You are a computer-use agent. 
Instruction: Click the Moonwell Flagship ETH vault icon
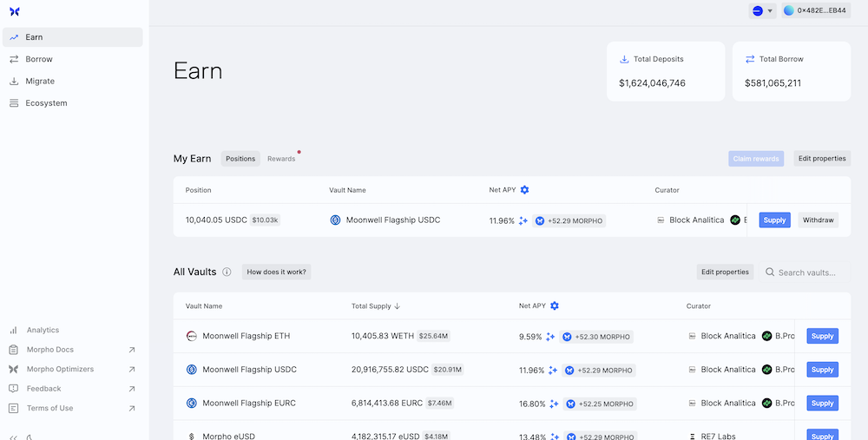coord(192,336)
